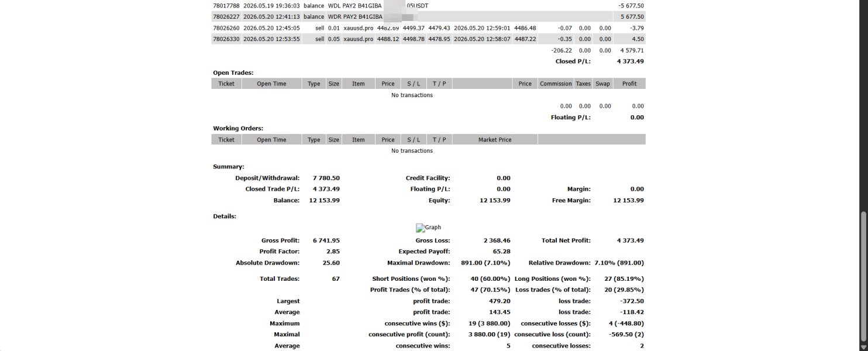Viewport: 868px width, 351px height.
Task: Click the Summary section heading
Action: tap(229, 167)
